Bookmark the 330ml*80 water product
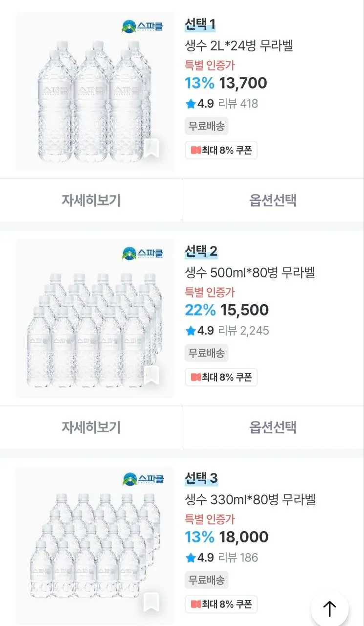The width and height of the screenshot is (364, 626). click(151, 603)
